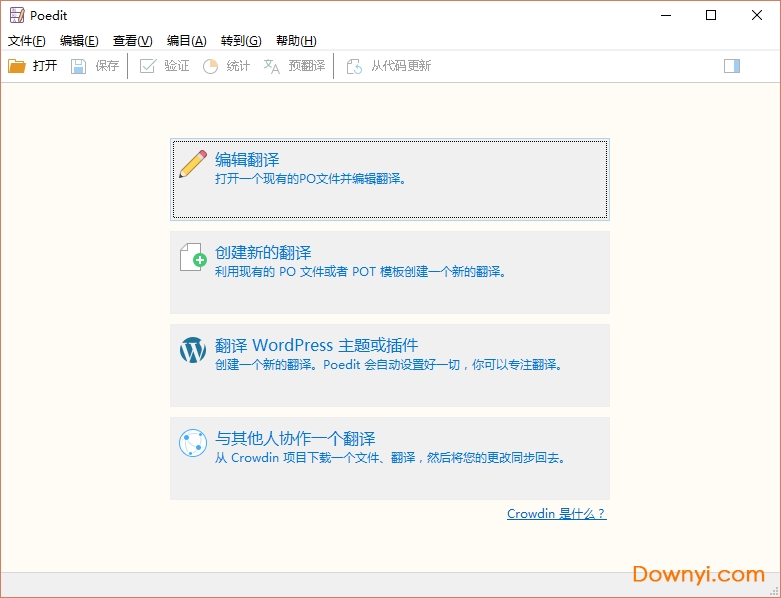Viewport: 781px width, 598px height.
Task: Click the WordPress logo icon
Action: coord(193,350)
